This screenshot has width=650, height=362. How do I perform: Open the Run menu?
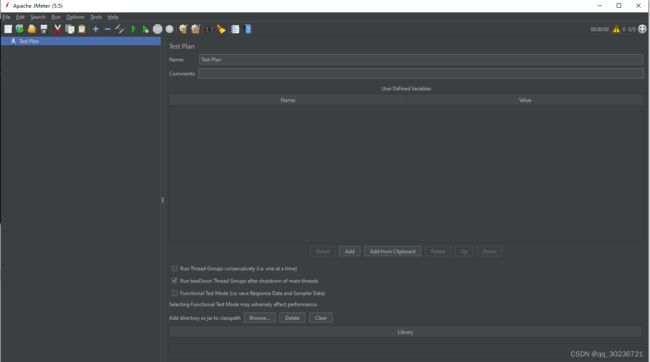[56, 17]
